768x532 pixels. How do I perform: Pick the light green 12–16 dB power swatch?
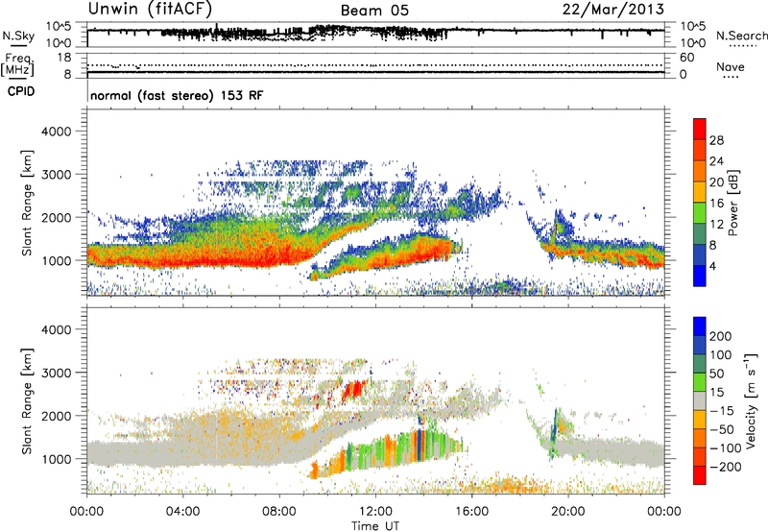click(x=700, y=213)
